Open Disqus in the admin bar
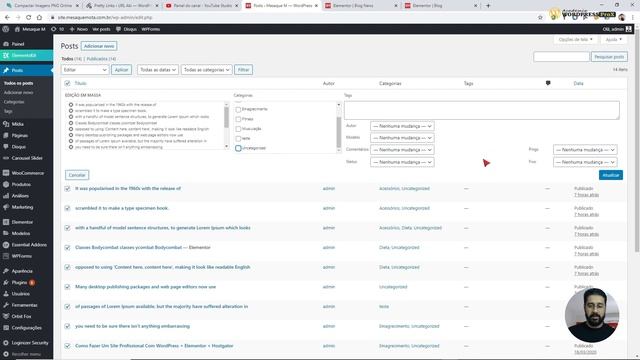 (126, 29)
